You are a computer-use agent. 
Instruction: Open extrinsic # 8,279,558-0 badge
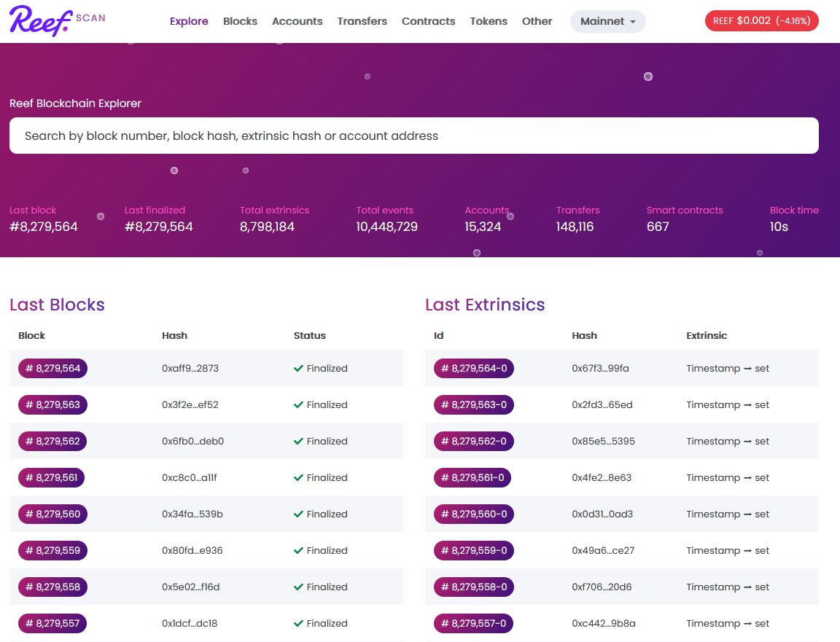click(473, 587)
